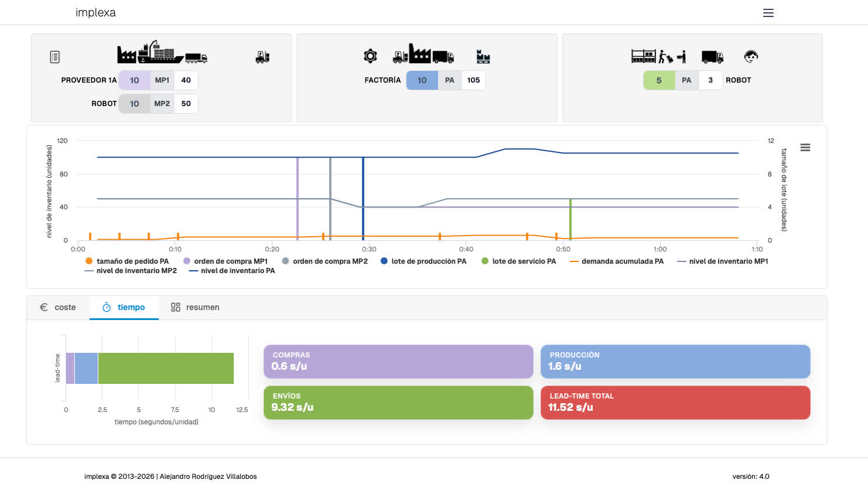This screenshot has height=490, width=868.
Task: Click the factory production truck icon
Action: [x=423, y=55]
